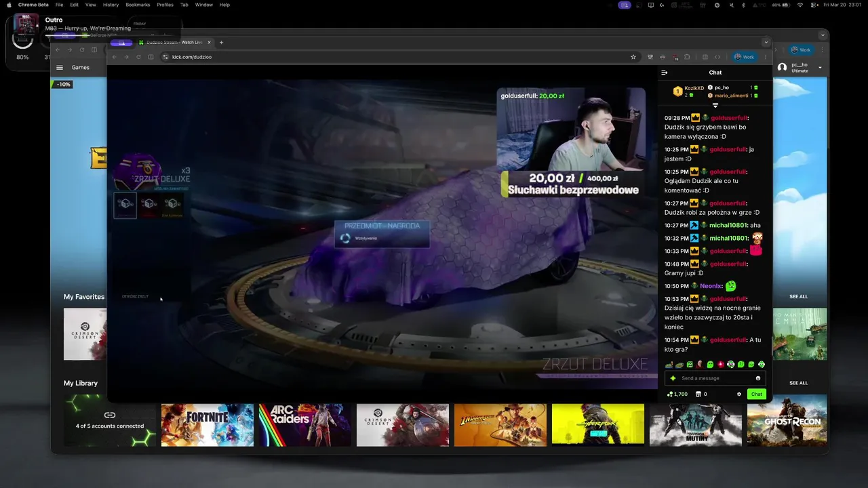
Task: Open the File menu
Action: click(x=60, y=5)
